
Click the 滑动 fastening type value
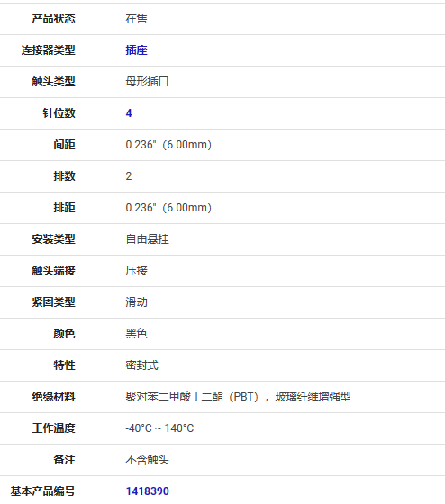(x=136, y=302)
